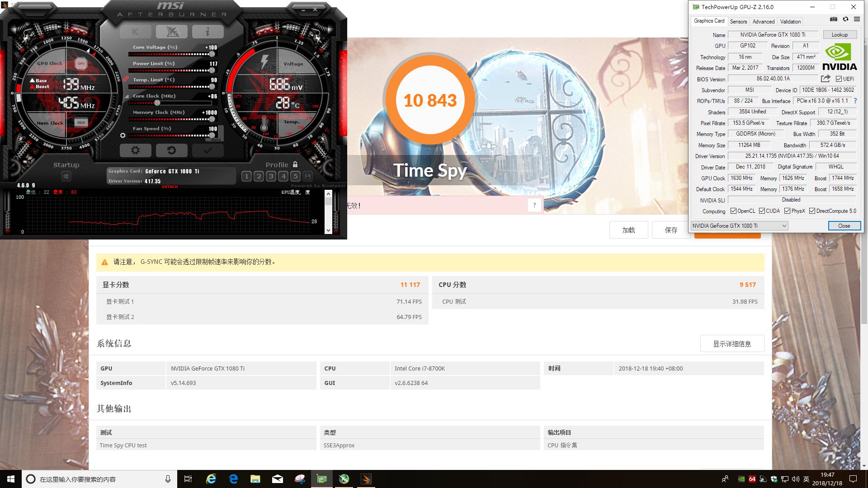
Task: Open Kombustor with the K button in Afterburner
Action: [x=135, y=31]
